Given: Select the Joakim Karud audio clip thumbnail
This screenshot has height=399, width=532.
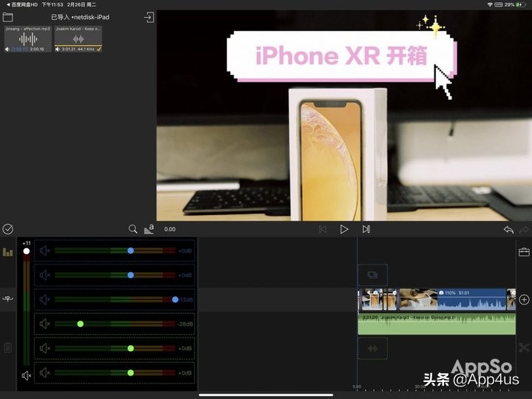Looking at the screenshot, I should point(78,38).
